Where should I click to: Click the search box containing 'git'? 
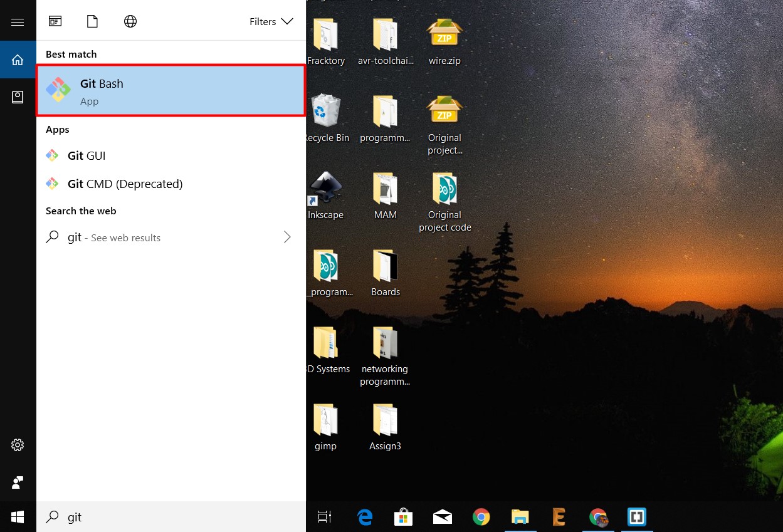(x=171, y=517)
